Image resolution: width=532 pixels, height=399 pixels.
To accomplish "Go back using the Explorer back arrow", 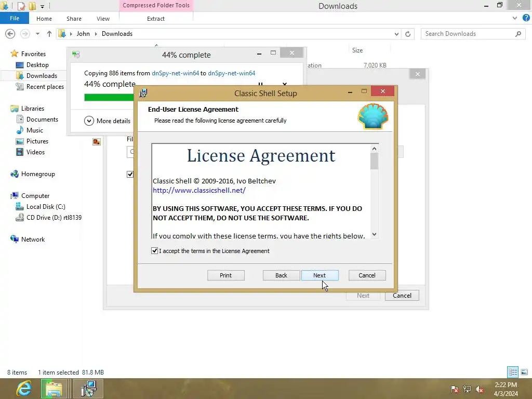I will [10, 34].
